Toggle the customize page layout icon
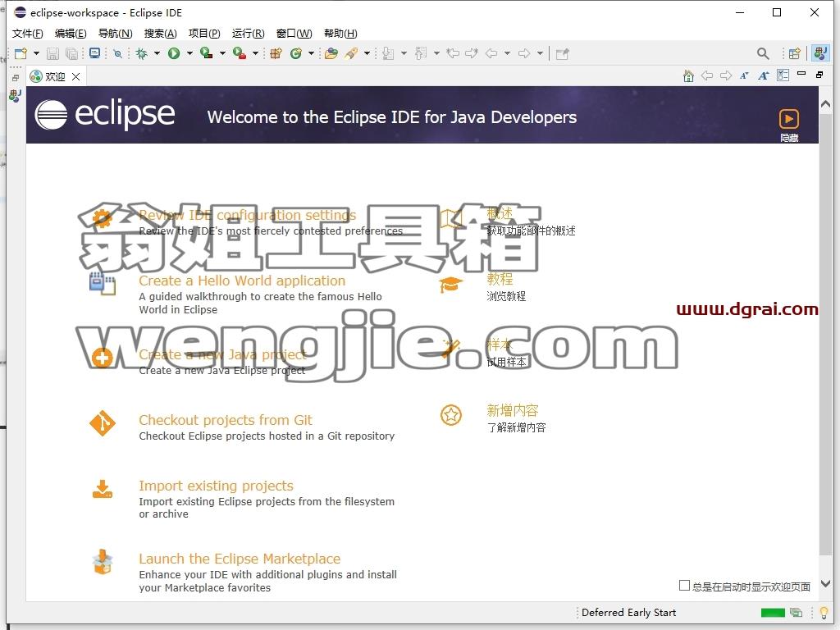Screen dimensions: 840x630 [783, 75]
